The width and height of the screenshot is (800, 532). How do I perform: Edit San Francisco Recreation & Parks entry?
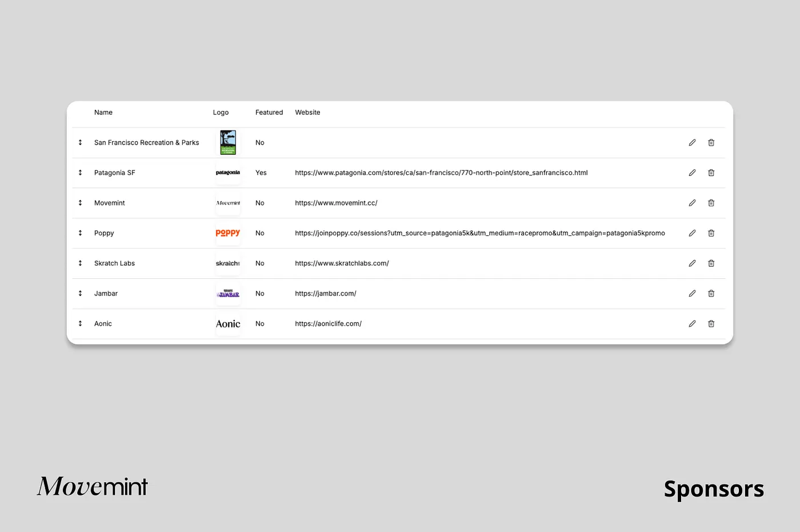pos(692,142)
